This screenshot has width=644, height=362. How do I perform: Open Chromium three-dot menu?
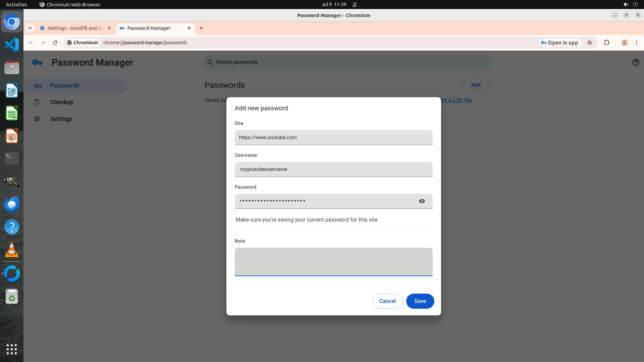pos(636,43)
